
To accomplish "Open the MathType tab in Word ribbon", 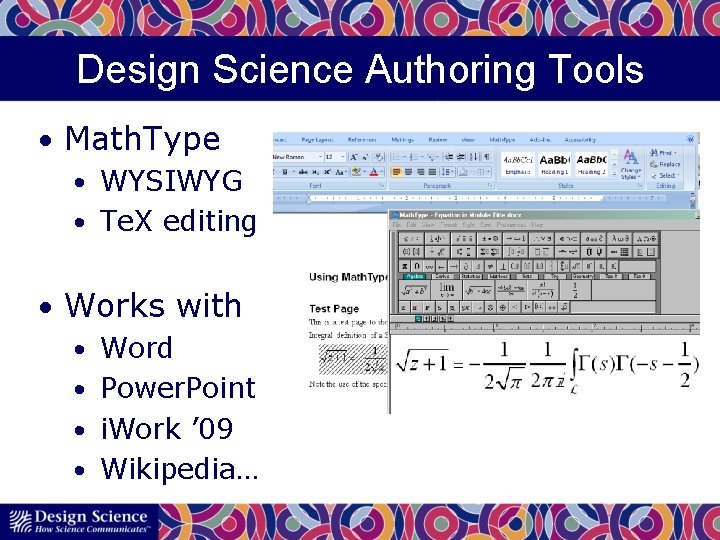I will tap(502, 140).
